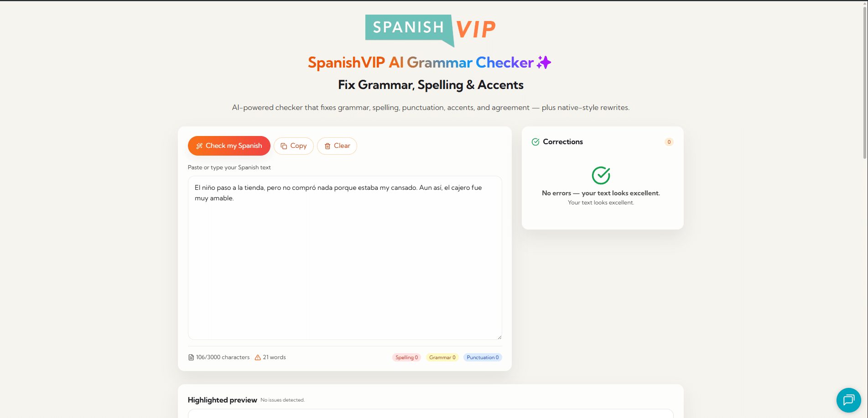Click the sparkle icon after Grammar Checker title
The image size is (868, 418).
point(544,62)
